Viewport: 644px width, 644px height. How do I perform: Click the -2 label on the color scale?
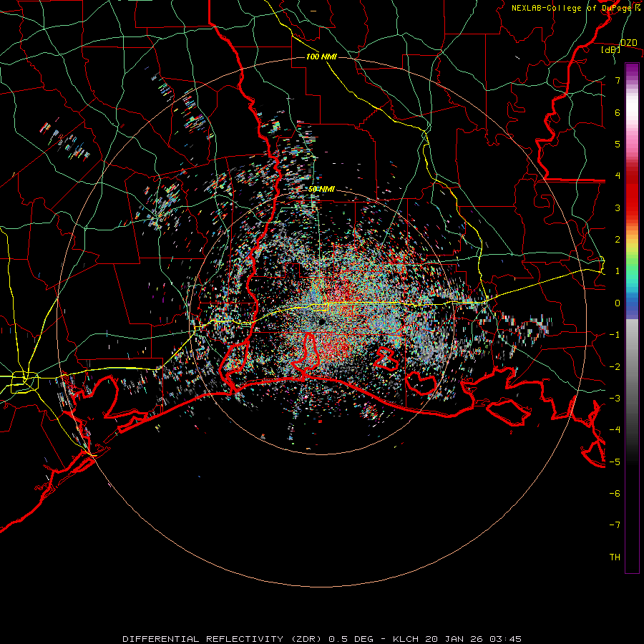(x=615, y=366)
